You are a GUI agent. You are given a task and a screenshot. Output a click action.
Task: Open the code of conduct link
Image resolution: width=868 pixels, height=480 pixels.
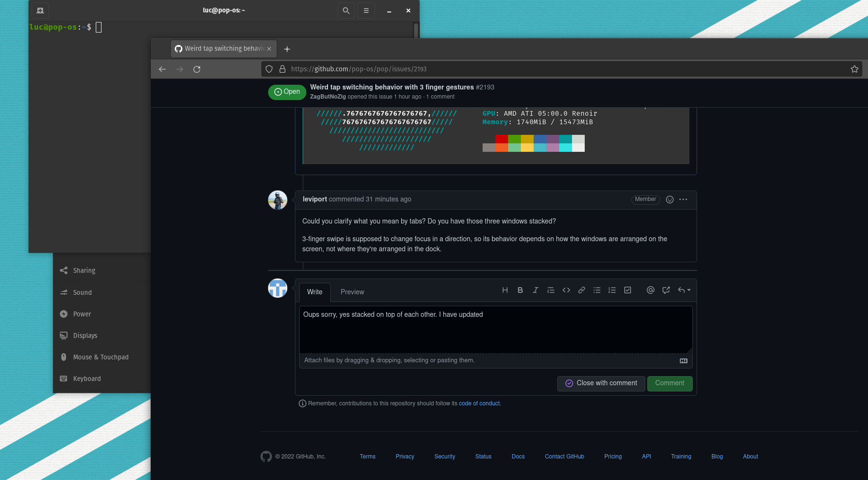[479, 403]
